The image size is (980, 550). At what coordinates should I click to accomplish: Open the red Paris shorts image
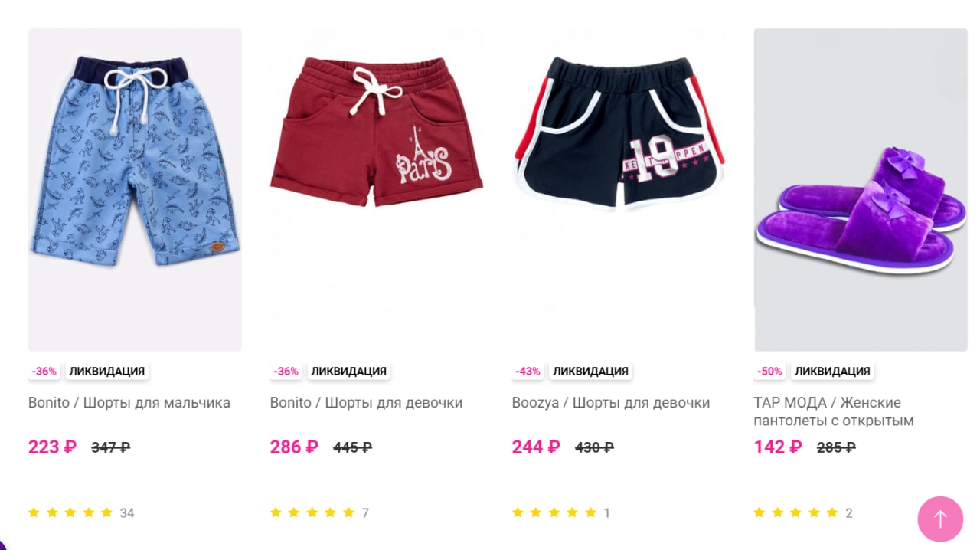point(377,190)
